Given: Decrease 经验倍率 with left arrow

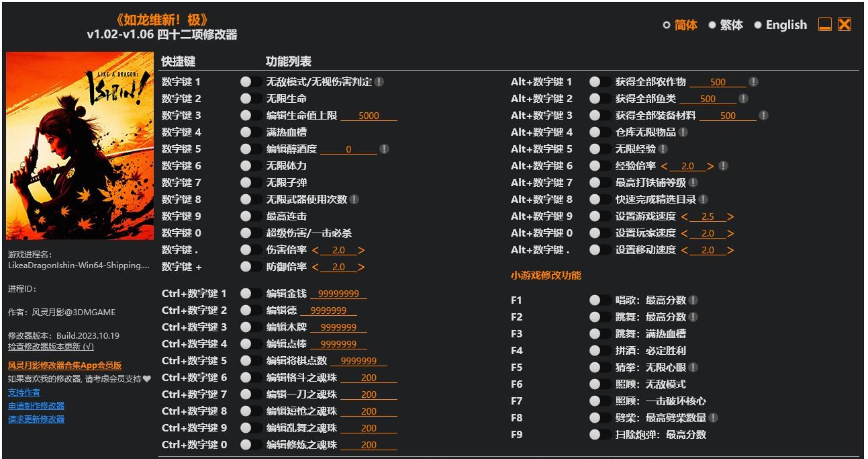Looking at the screenshot, I should (x=665, y=166).
